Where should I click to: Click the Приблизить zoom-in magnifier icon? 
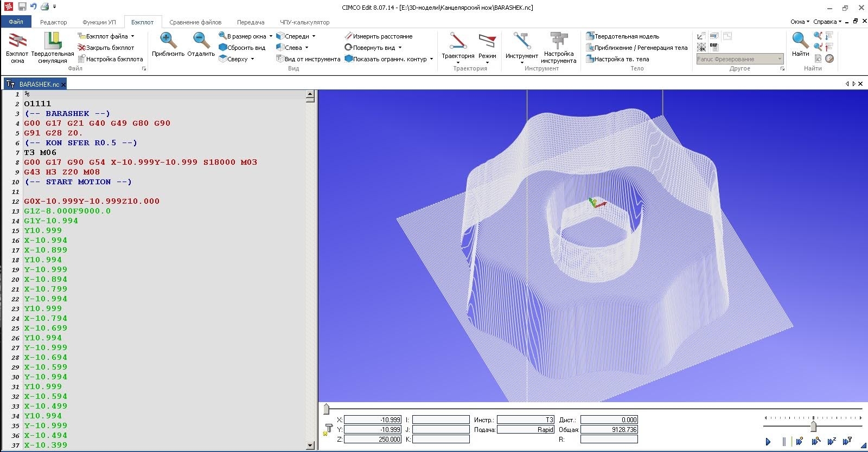click(x=168, y=40)
